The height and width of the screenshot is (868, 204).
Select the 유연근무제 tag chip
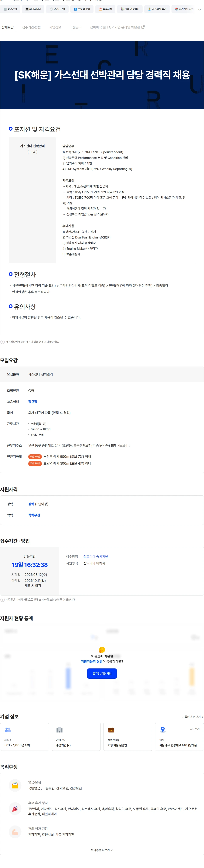(x=58, y=9)
